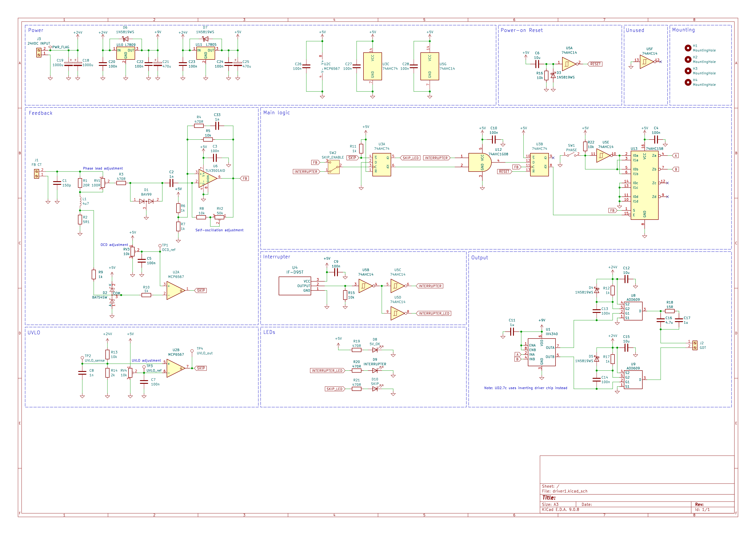This screenshot has width=756, height=535.
Task: Select the U2C MCP6567 power unit symbol
Action: (322, 66)
